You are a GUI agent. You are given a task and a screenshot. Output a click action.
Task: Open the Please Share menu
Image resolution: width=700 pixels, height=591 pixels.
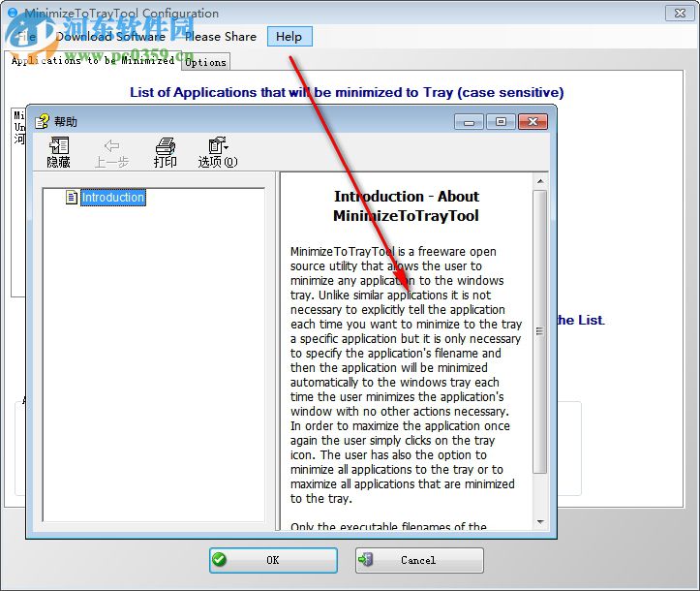point(221,36)
